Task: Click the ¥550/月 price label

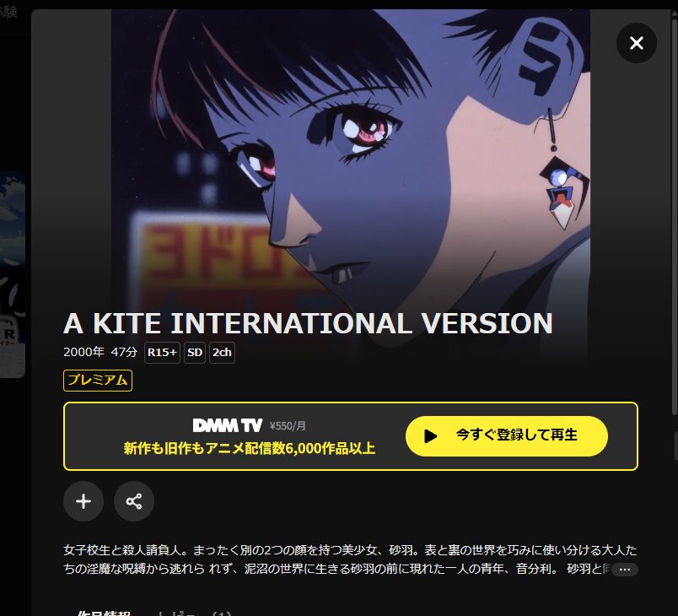Action: [288, 426]
